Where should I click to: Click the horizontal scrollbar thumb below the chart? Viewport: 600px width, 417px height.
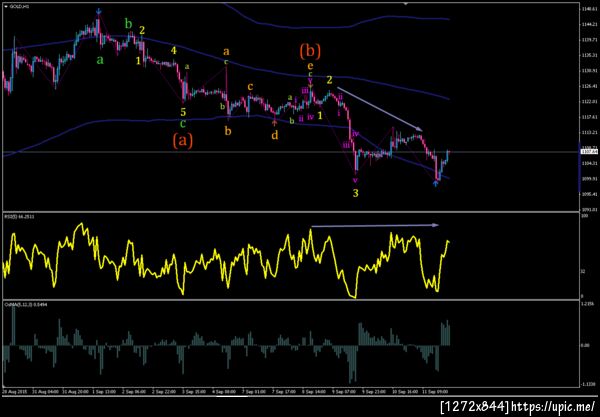point(232,397)
